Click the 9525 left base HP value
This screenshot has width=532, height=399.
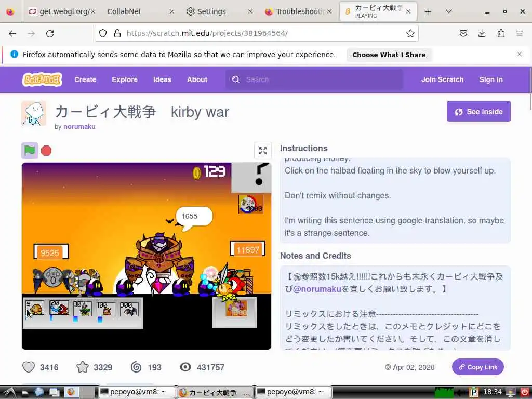[50, 252]
